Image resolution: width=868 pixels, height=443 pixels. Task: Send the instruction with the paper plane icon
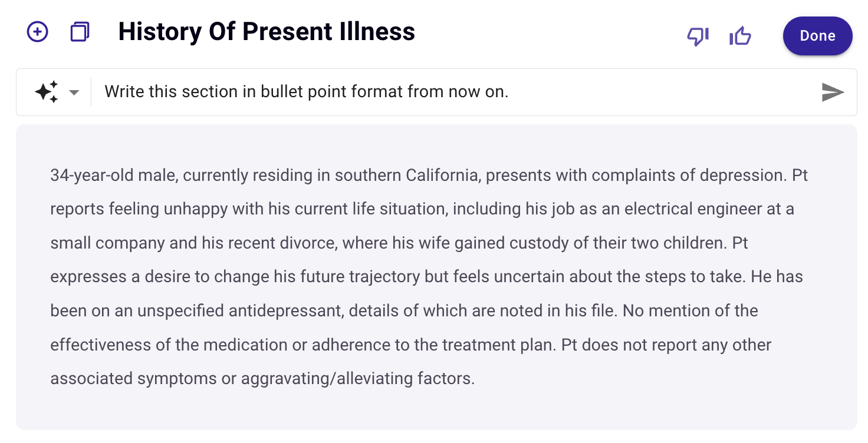click(833, 92)
